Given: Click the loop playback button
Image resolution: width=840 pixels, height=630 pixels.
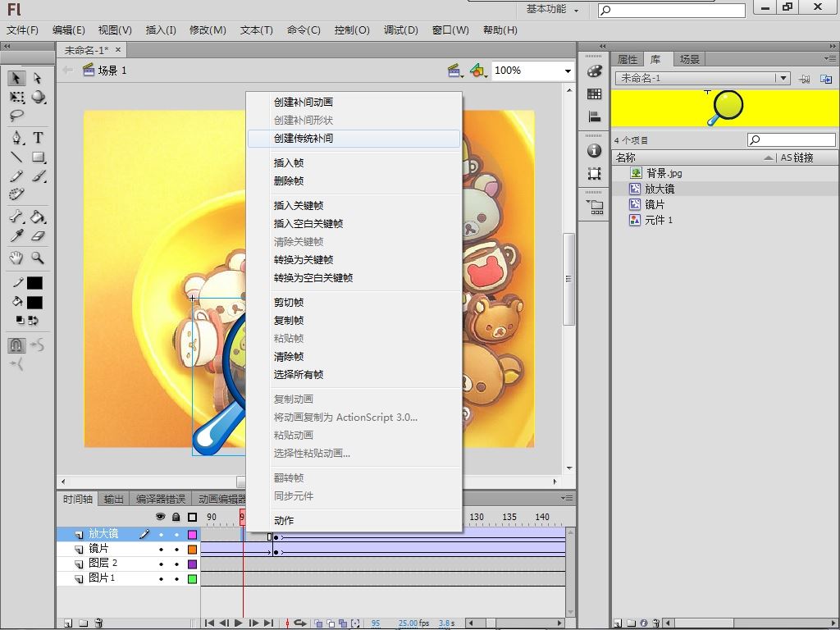Looking at the screenshot, I should [300, 623].
